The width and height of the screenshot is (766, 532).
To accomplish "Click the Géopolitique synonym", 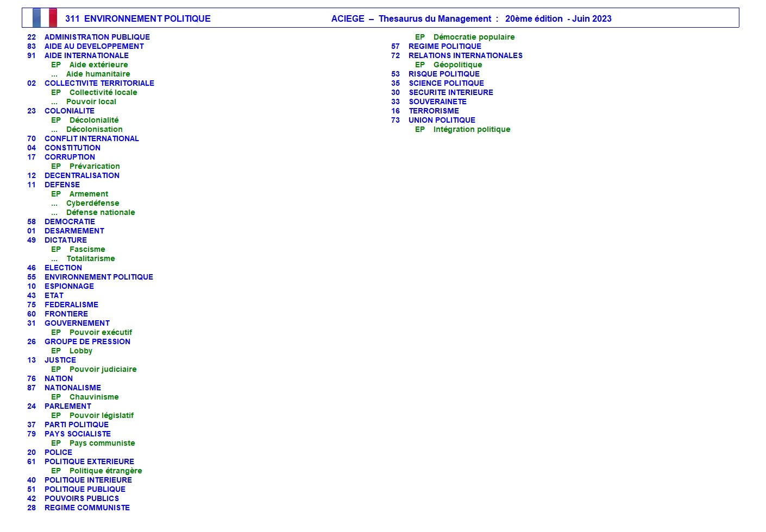I will (457, 65).
